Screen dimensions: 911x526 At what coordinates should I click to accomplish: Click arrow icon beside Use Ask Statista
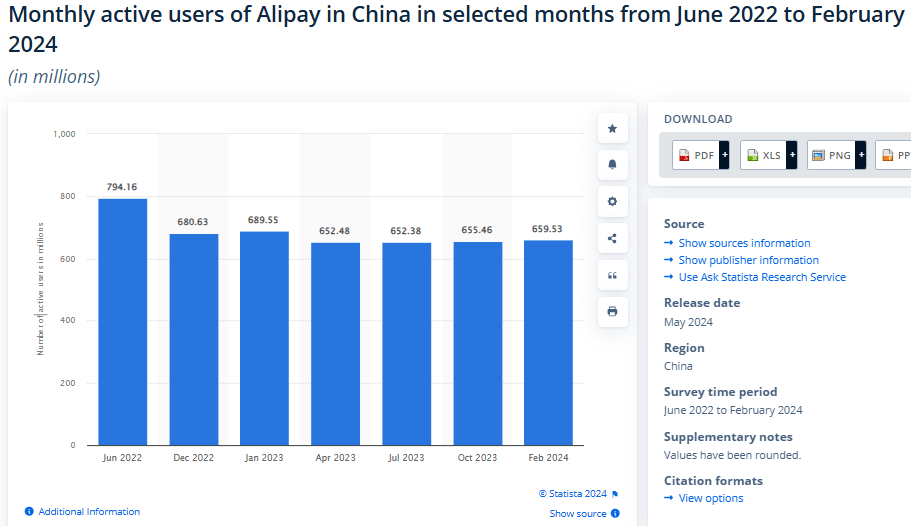669,277
